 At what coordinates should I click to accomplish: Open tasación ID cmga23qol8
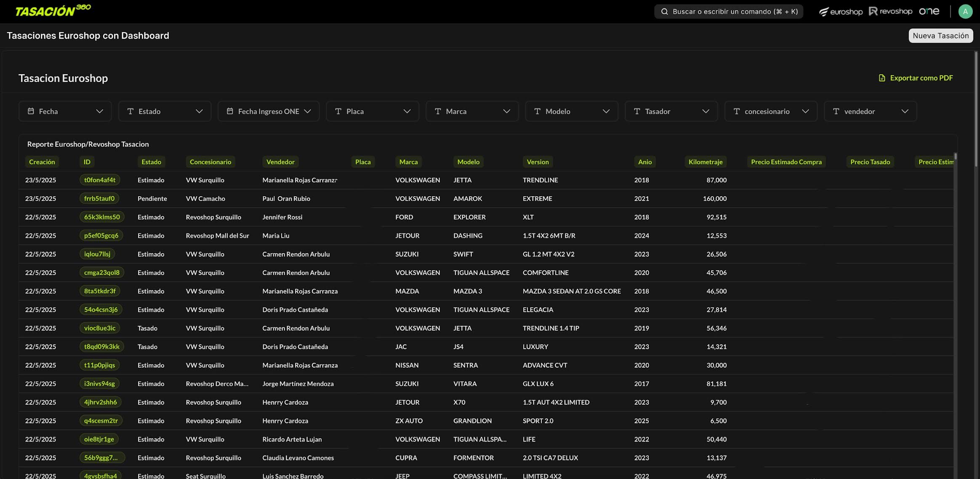coord(102,273)
